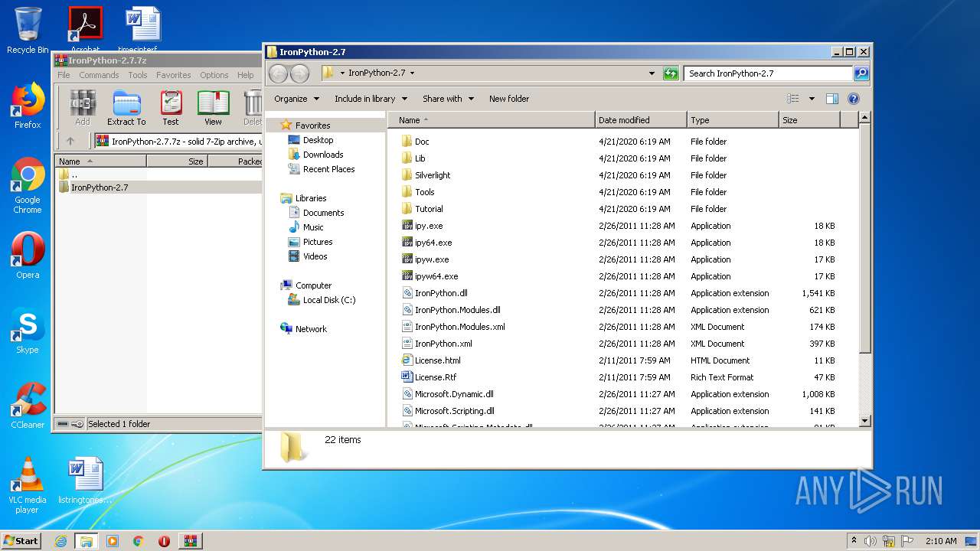Click the green refresh button beside the address bar
The image size is (980, 551).
671,73
